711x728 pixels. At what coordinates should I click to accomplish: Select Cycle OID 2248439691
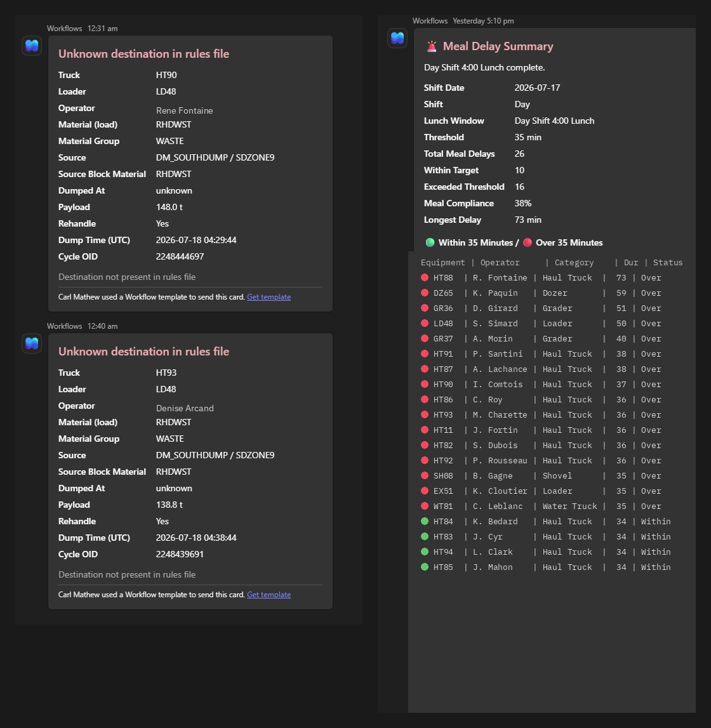[x=180, y=554]
